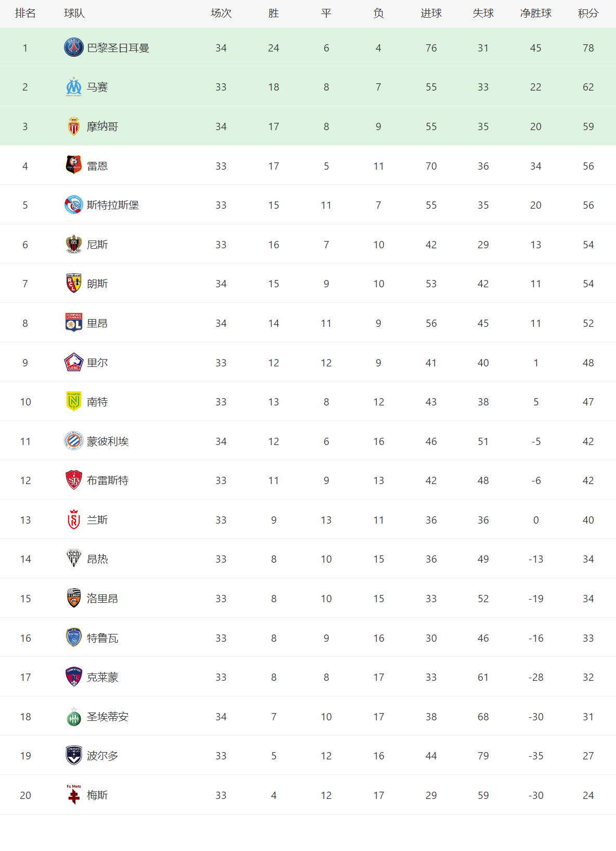This screenshot has height=851, width=616.
Task: Click the Paris Saint-Germain club crest
Action: coord(73,48)
